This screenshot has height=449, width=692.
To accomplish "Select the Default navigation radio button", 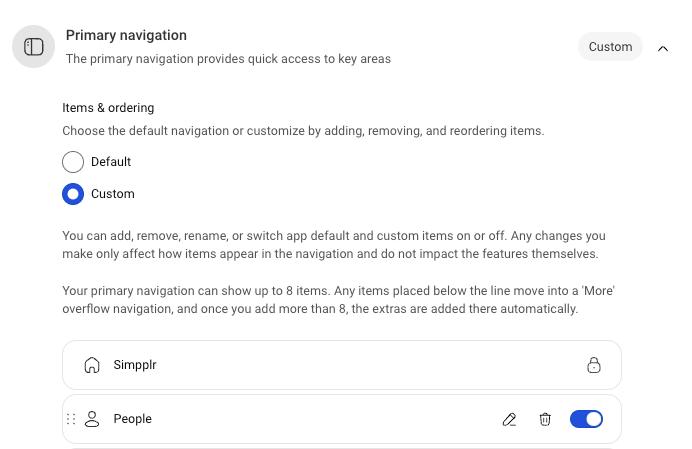I will [x=73, y=162].
